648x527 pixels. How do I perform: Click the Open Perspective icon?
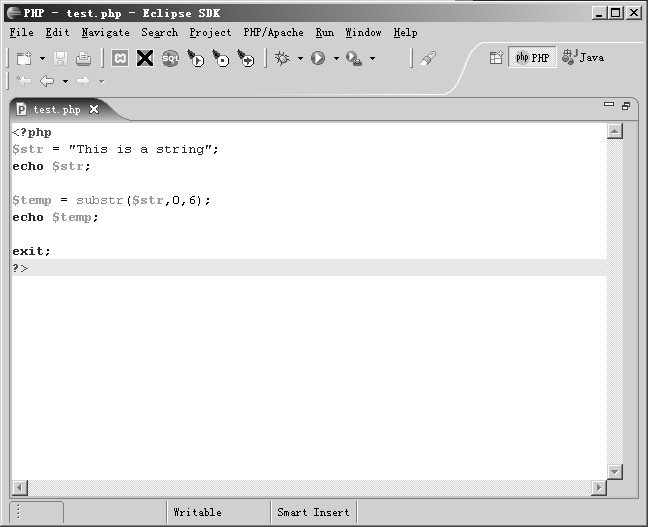496,57
